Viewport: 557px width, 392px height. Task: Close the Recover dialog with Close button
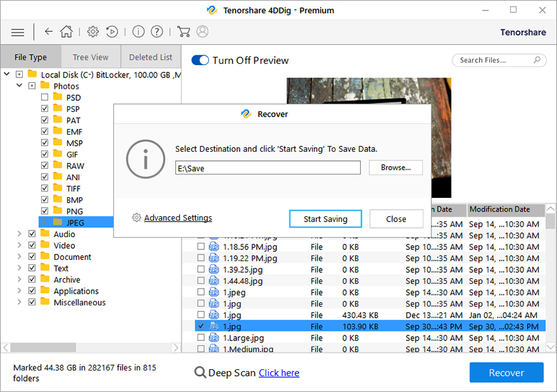pyautogui.click(x=396, y=219)
